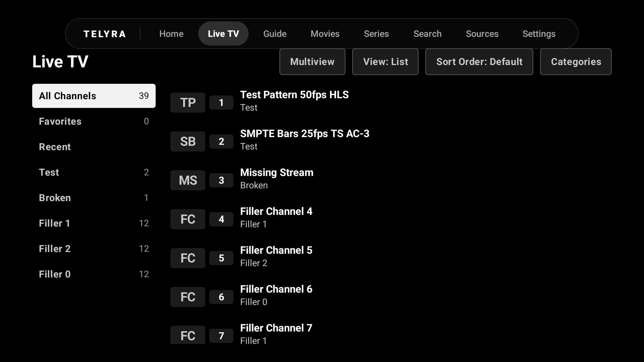
Task: Toggle the View: List mode button
Action: point(385,62)
